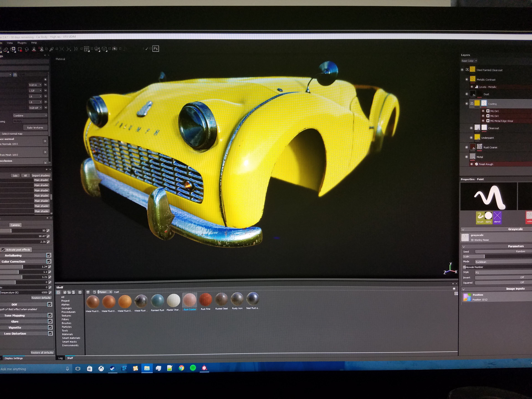This screenshot has height=399, width=532.
Task: Open the Iray render camera icon
Action: [x=115, y=49]
